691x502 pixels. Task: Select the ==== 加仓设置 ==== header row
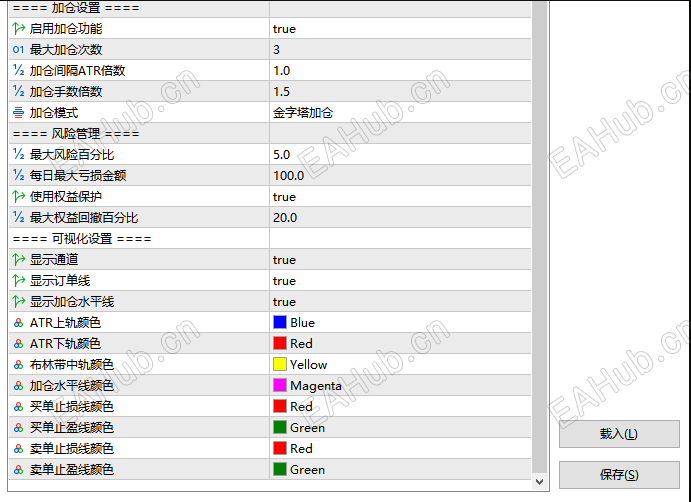270,8
